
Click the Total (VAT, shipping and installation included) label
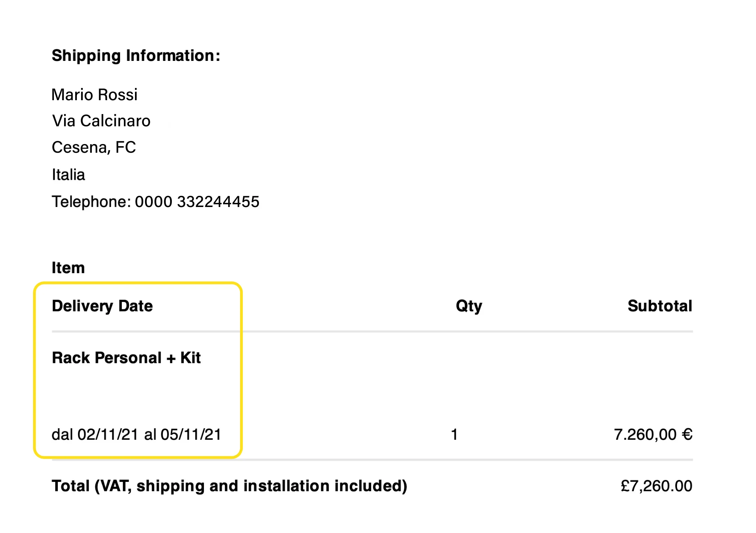[x=230, y=486]
